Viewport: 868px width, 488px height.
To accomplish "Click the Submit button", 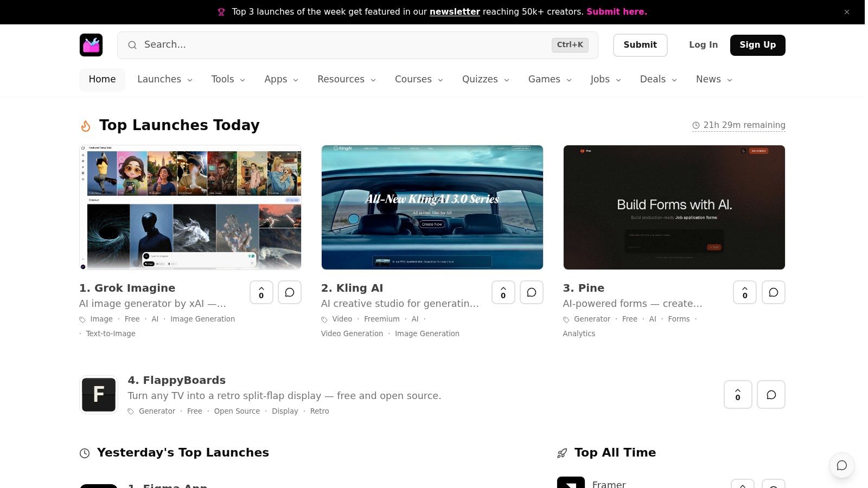I will coord(640,45).
